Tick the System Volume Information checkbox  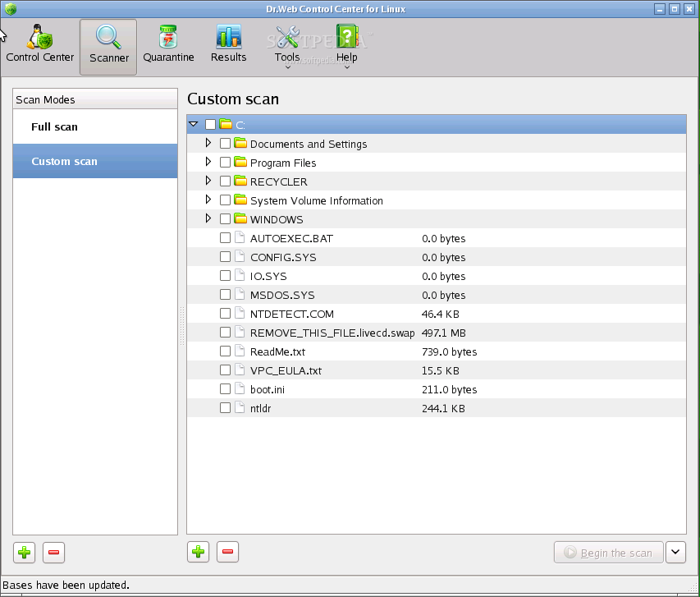[x=225, y=200]
